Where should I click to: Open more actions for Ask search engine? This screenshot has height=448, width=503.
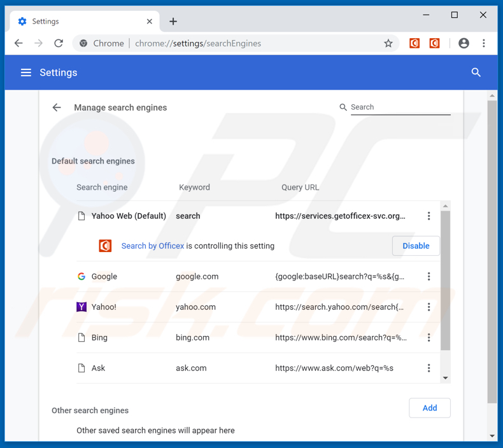click(x=429, y=368)
